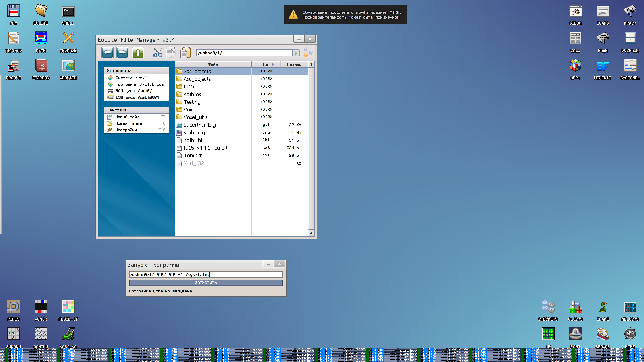Viewport: 644px width, 362px height.
Task: Click the go arrow beside path field
Action: tap(296, 53)
